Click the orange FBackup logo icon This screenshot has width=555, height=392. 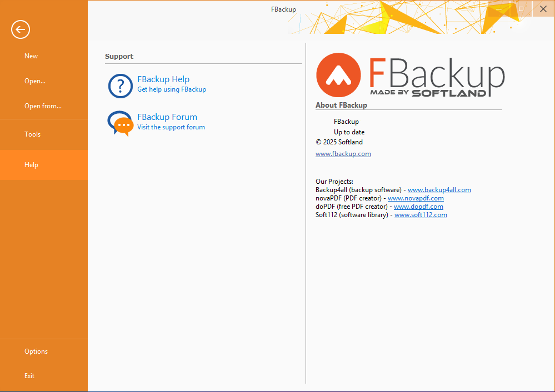click(x=338, y=75)
